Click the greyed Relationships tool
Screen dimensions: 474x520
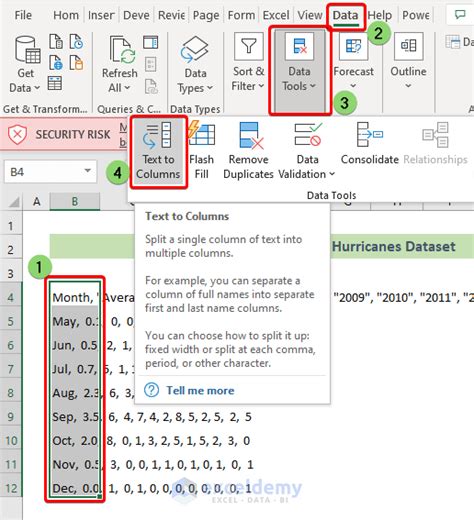435,144
